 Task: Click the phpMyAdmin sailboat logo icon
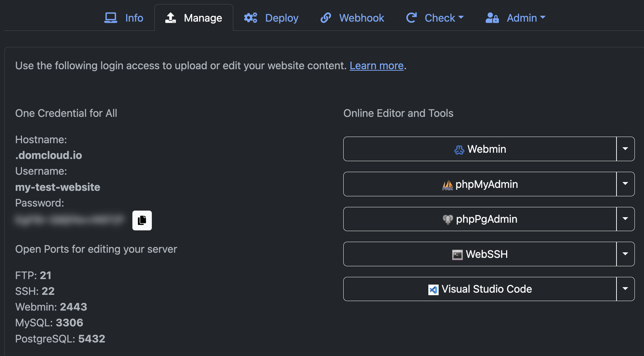(447, 185)
